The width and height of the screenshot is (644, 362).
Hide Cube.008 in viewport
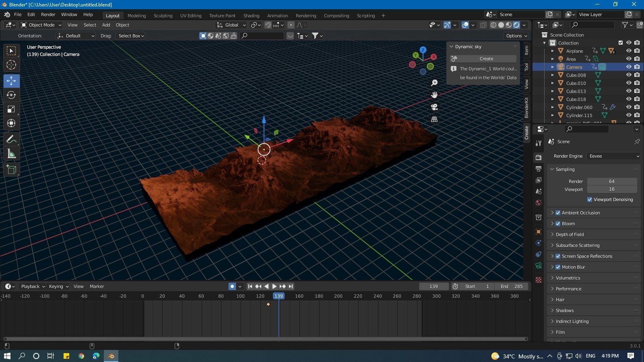coord(629,75)
